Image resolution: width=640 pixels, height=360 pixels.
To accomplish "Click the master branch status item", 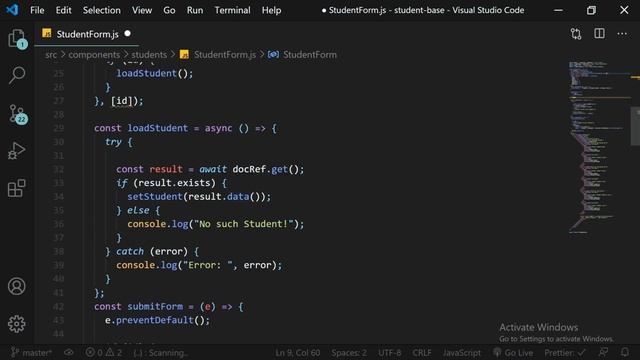I will click(x=31, y=353).
